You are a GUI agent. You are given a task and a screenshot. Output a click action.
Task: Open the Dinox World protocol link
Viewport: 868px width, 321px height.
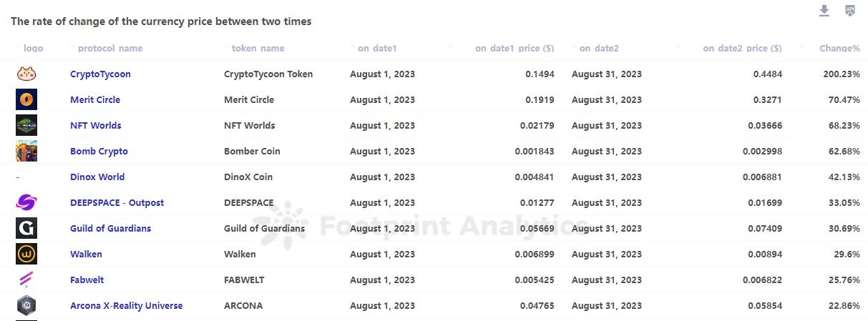click(x=97, y=177)
